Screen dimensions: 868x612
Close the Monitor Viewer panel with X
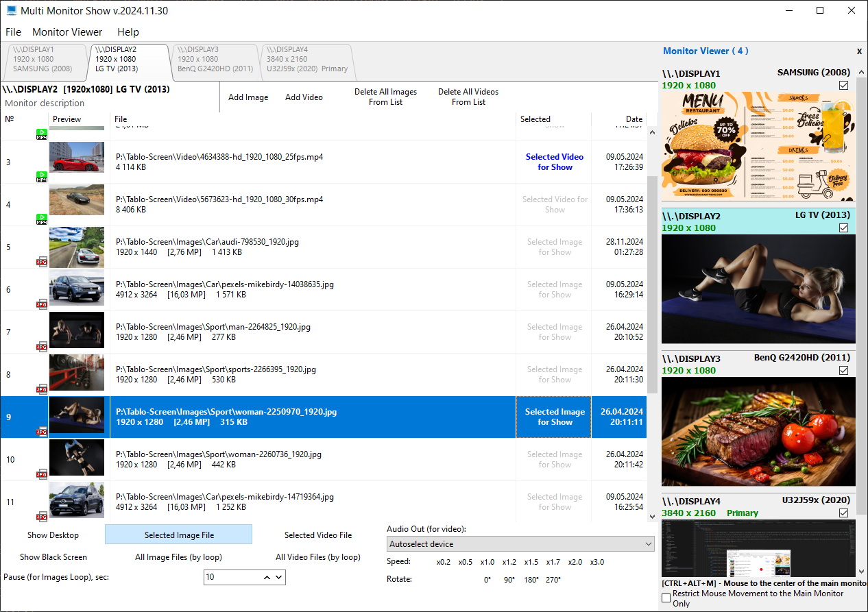click(859, 51)
